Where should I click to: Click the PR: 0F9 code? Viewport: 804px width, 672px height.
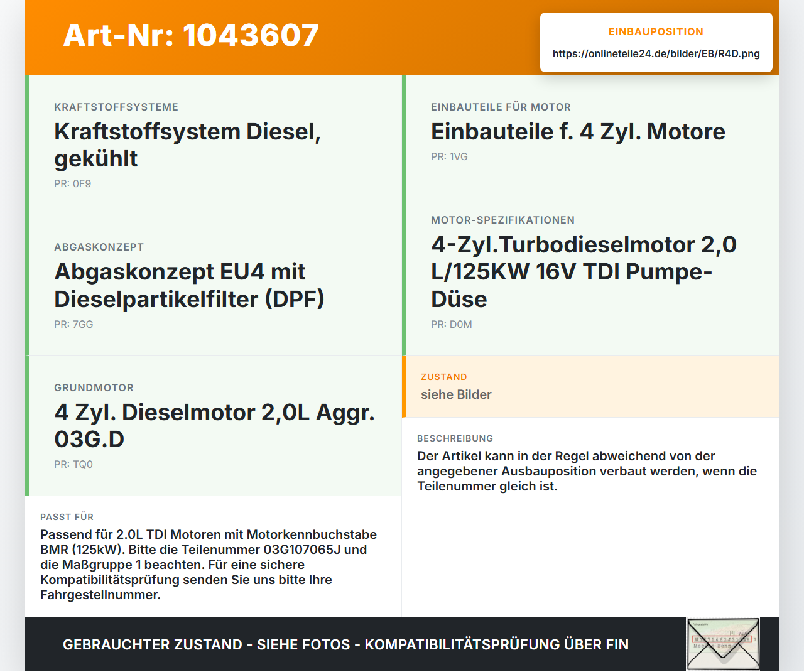[73, 184]
